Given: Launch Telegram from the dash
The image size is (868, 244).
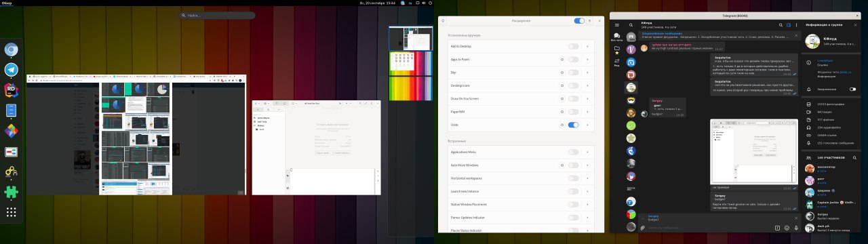Looking at the screenshot, I should [x=11, y=70].
